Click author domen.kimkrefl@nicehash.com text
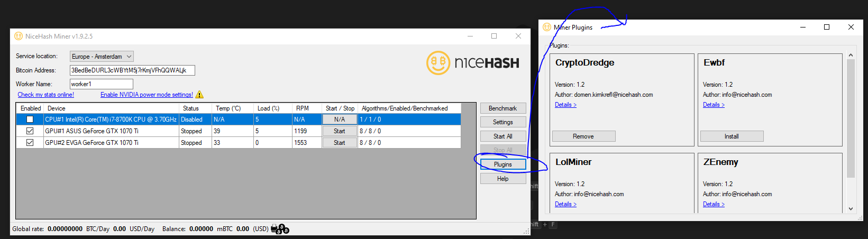The height and width of the screenshot is (239, 868). (x=614, y=95)
